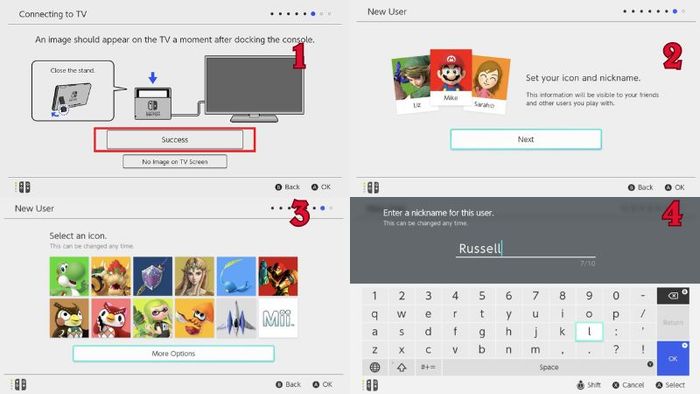
Task: Click OK on Connecting to TV screen
Action: point(321,187)
